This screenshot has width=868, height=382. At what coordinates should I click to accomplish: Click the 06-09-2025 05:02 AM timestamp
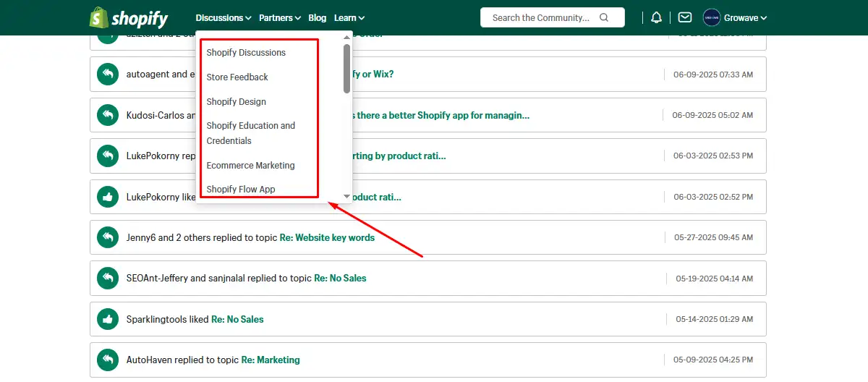click(x=712, y=115)
